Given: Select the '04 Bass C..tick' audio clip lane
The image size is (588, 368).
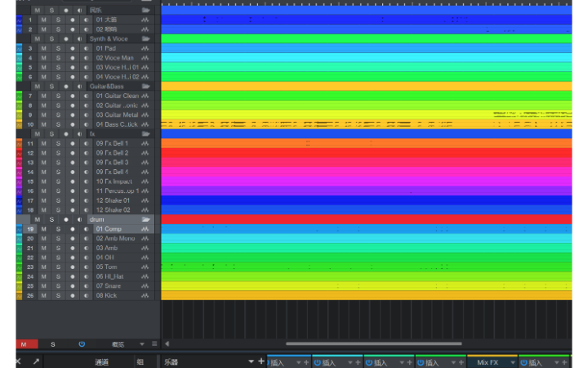Looking at the screenshot, I should [367, 124].
